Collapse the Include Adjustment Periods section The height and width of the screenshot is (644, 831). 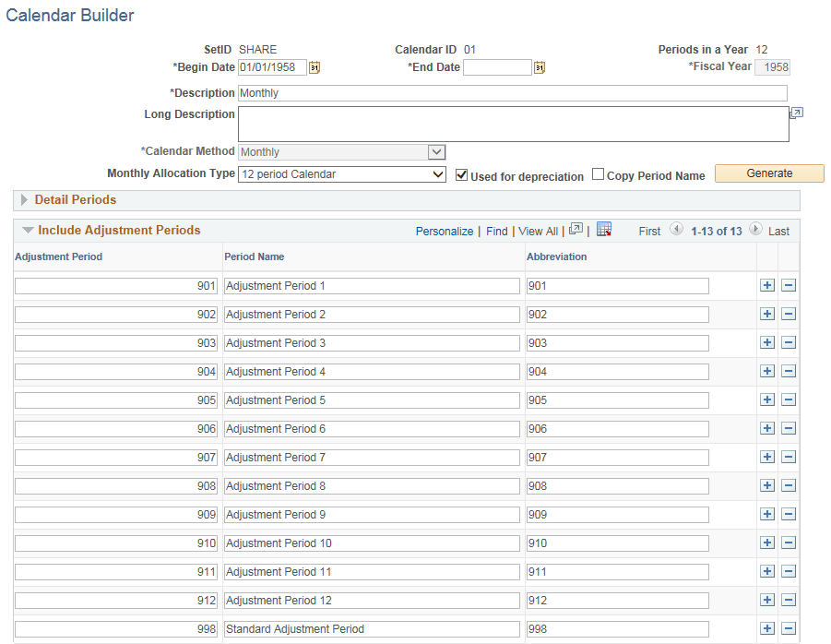[x=28, y=231]
